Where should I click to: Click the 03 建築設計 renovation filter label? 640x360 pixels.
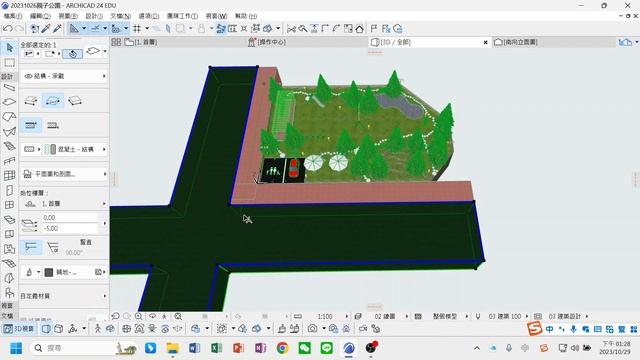click(564, 316)
